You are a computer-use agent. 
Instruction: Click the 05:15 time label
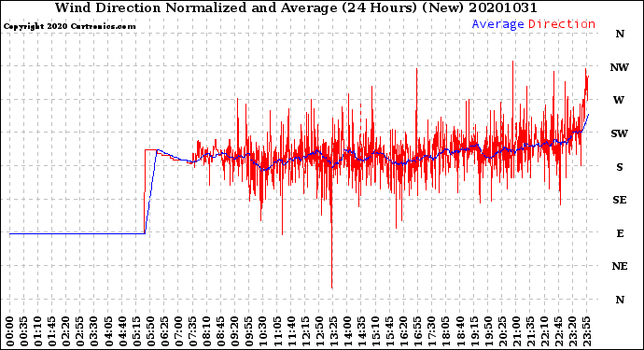click(136, 331)
